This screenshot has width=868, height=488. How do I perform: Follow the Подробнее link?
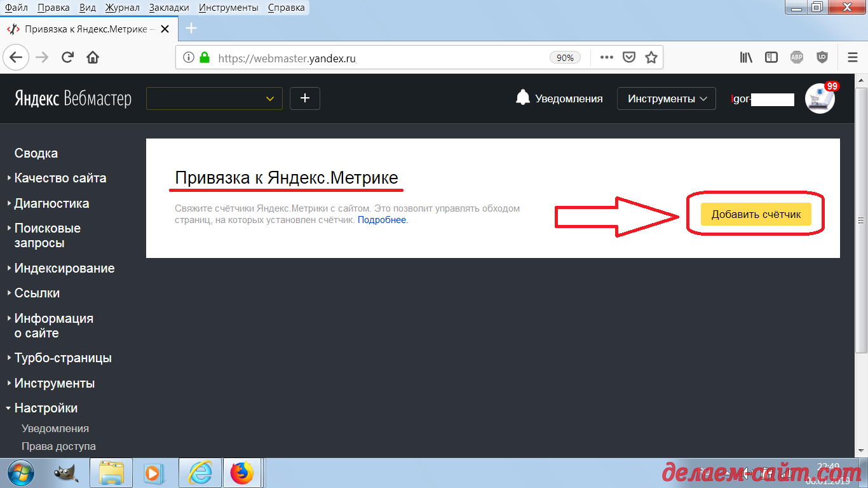coord(383,220)
